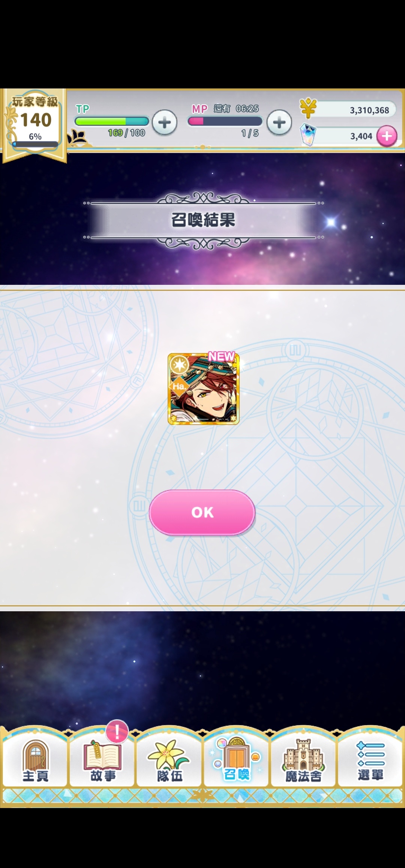Add MP with the plus icon
Image resolution: width=405 pixels, height=868 pixels.
point(279,123)
